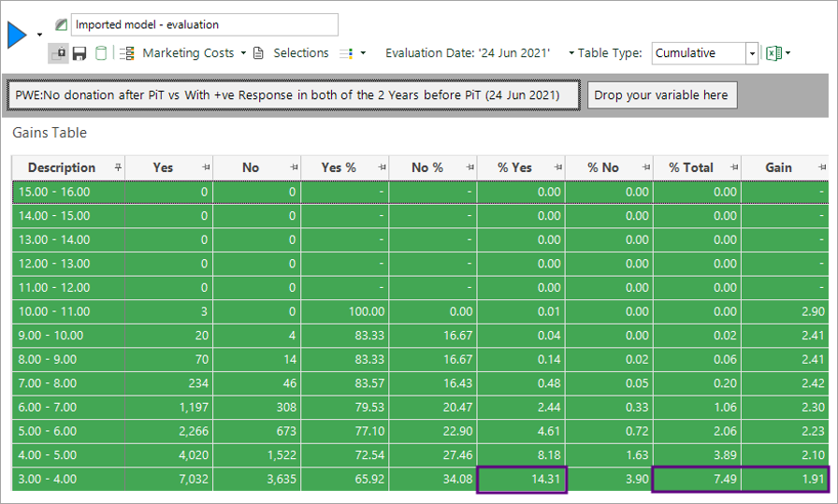Image resolution: width=838 pixels, height=504 pixels.
Task: Click the green database cylinder icon
Action: point(101,53)
